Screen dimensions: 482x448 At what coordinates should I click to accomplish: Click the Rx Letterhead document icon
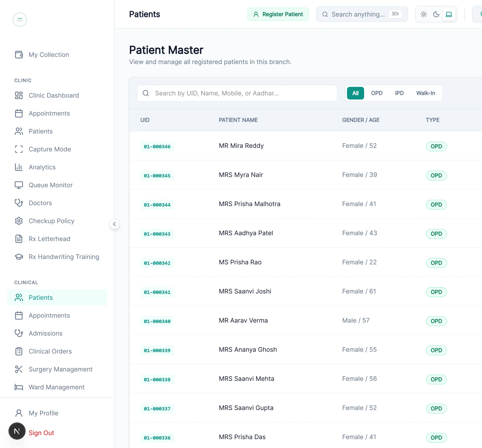pos(19,239)
